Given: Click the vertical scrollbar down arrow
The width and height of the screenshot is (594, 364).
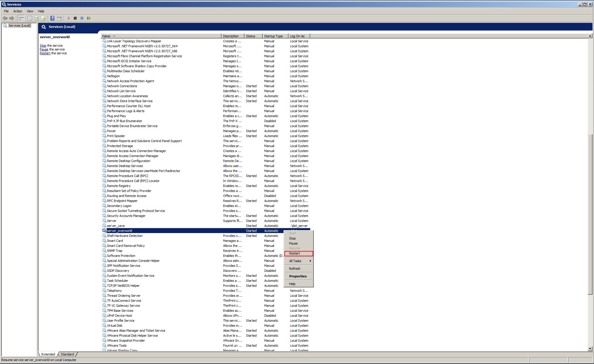Looking at the screenshot, I should pyautogui.click(x=590, y=349).
